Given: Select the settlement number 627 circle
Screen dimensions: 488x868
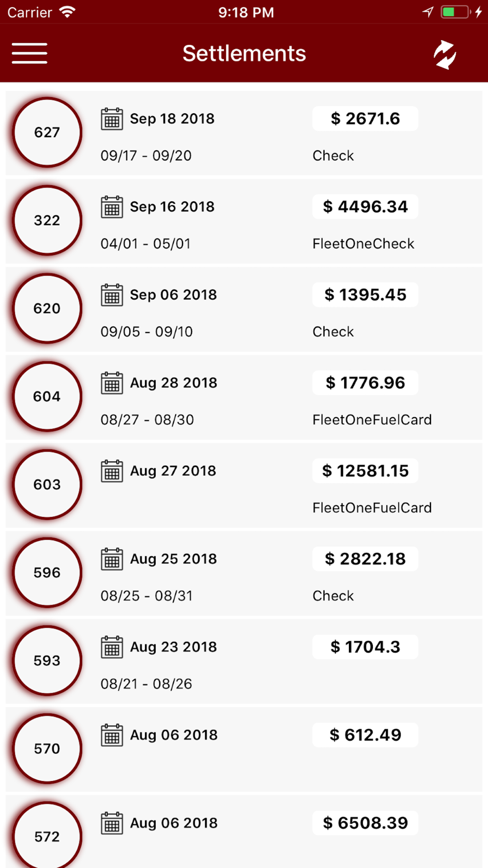Looking at the screenshot, I should tap(47, 132).
